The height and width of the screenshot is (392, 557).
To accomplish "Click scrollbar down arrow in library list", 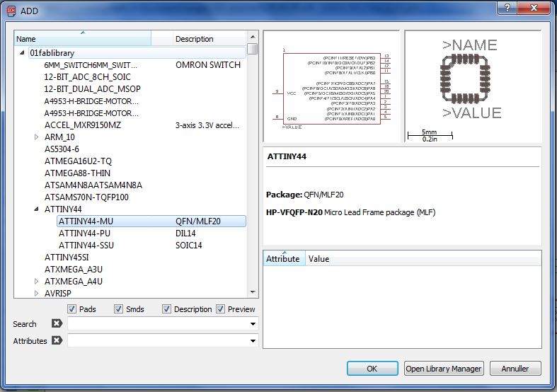I will (x=253, y=292).
